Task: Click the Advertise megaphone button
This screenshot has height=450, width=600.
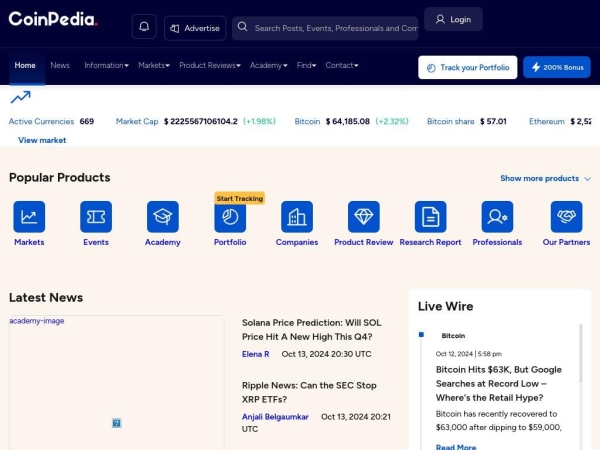Action: point(195,28)
